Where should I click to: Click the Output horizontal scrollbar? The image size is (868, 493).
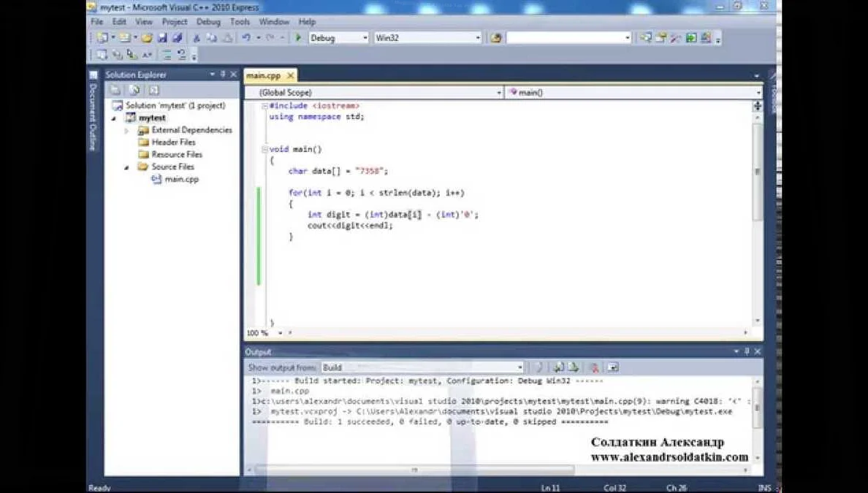414,470
